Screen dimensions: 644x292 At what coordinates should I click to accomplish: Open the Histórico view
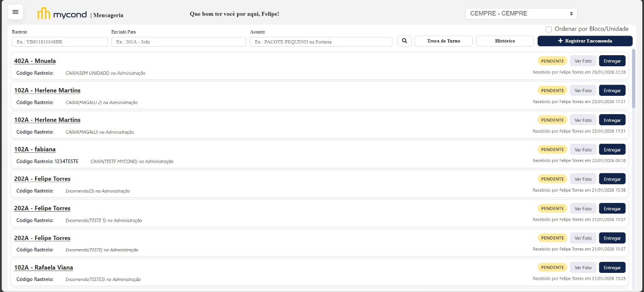[505, 41]
